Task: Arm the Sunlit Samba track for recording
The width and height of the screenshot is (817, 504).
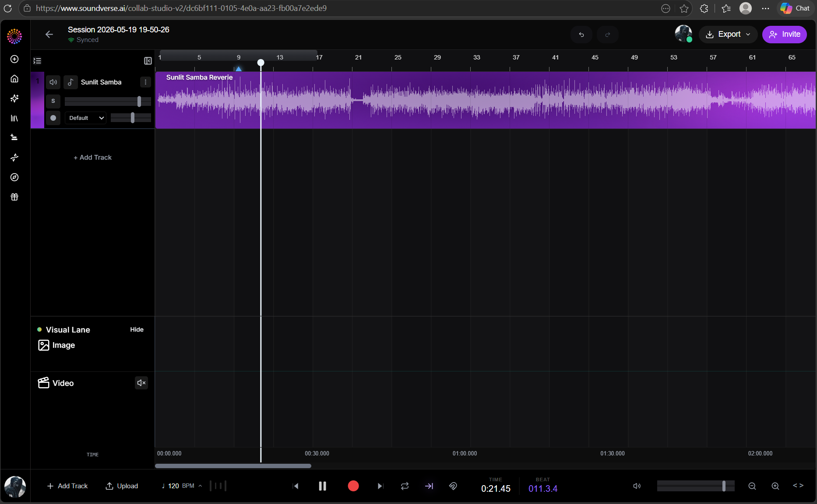Action: tap(53, 118)
